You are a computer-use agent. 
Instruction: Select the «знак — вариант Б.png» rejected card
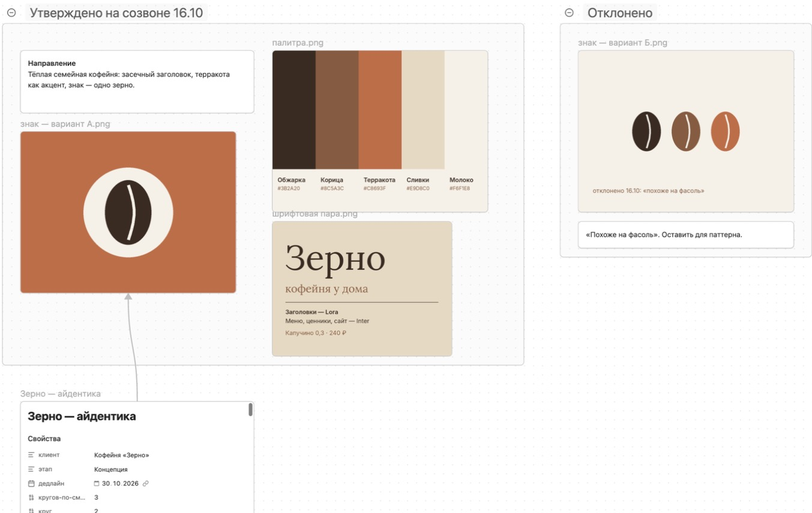point(686,131)
